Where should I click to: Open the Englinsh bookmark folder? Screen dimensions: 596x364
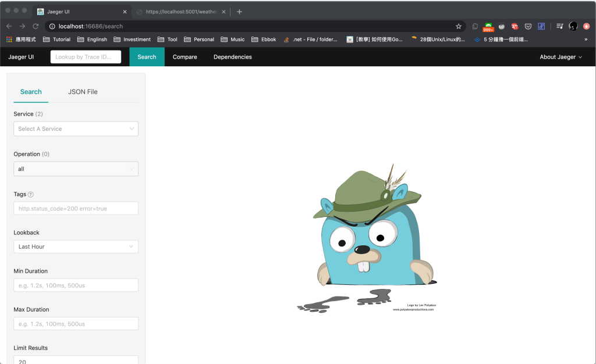pos(92,40)
